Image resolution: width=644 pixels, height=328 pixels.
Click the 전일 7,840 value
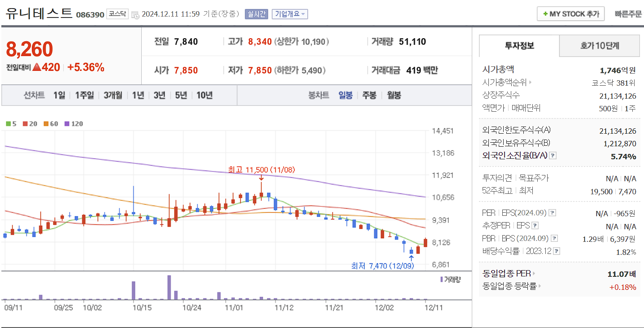(186, 42)
